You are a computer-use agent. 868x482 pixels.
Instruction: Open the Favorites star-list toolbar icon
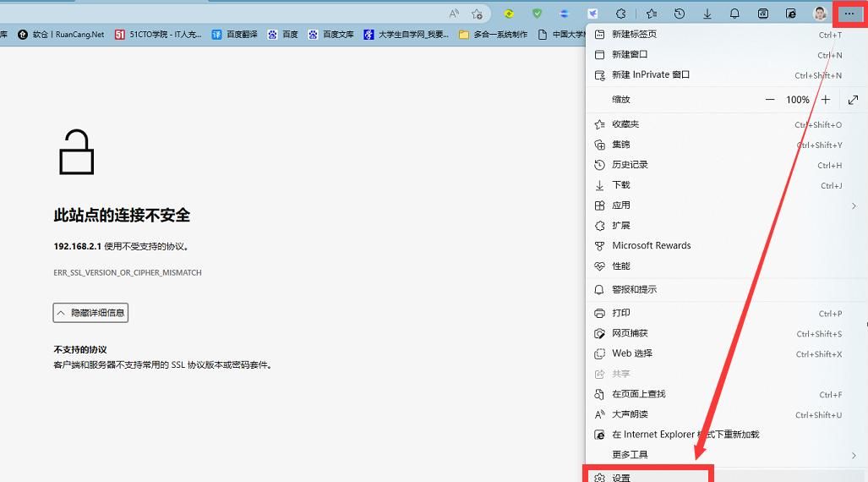click(652, 14)
